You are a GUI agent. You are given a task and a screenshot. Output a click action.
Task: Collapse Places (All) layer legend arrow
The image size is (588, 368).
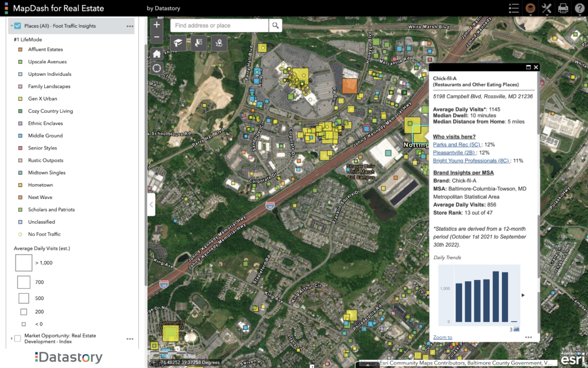11,26
